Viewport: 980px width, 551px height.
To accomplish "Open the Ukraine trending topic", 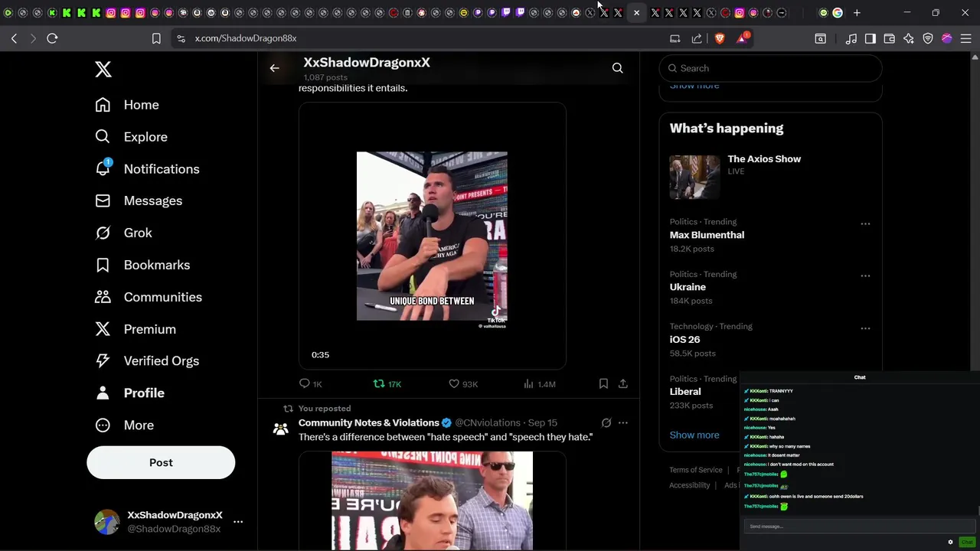I will (688, 287).
